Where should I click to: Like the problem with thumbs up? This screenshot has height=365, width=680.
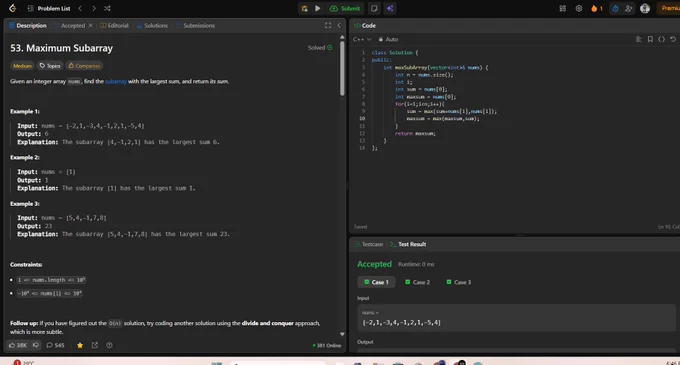pyautogui.click(x=17, y=345)
